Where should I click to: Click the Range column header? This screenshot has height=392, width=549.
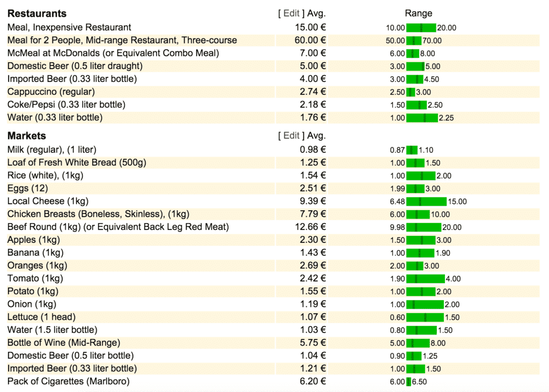[x=418, y=13]
